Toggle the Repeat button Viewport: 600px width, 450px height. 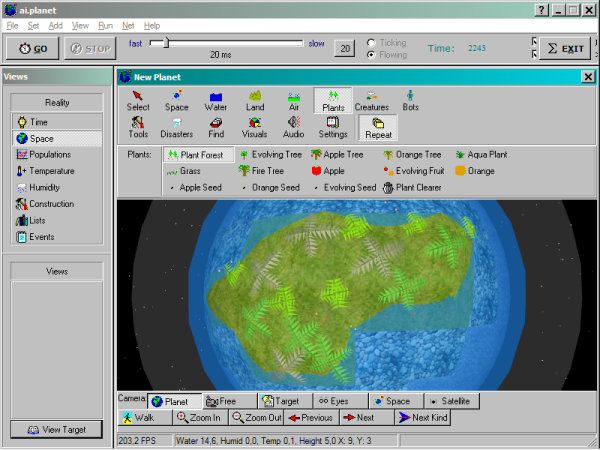(x=378, y=127)
